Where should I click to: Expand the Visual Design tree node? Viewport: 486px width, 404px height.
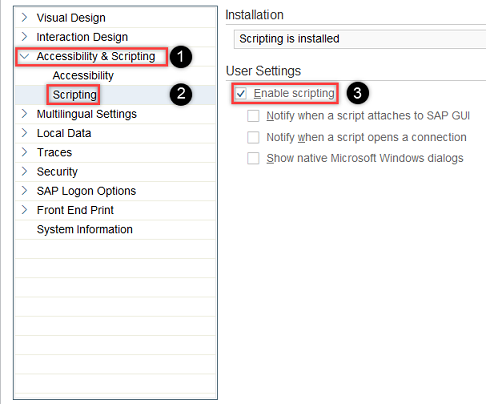coord(24,17)
